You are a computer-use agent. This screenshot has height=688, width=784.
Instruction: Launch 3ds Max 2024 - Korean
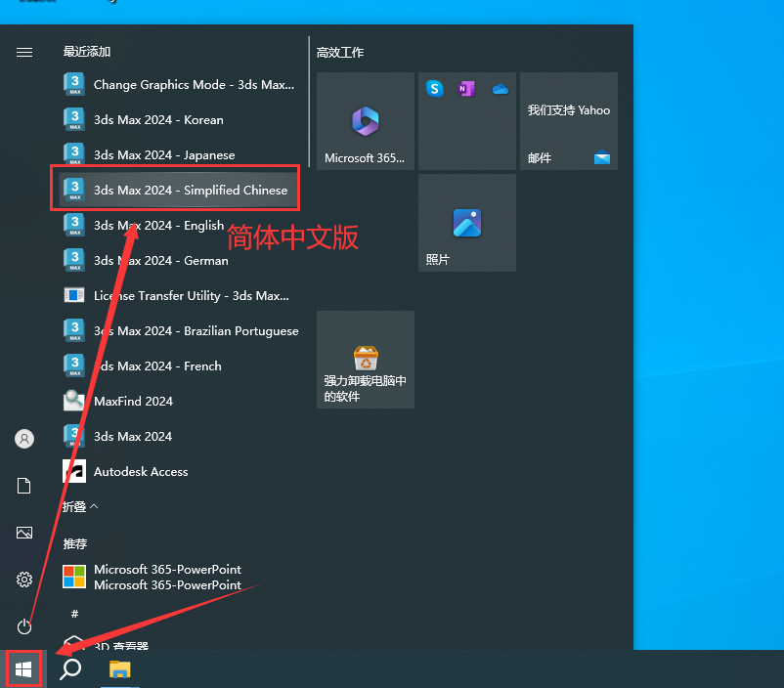click(x=158, y=119)
